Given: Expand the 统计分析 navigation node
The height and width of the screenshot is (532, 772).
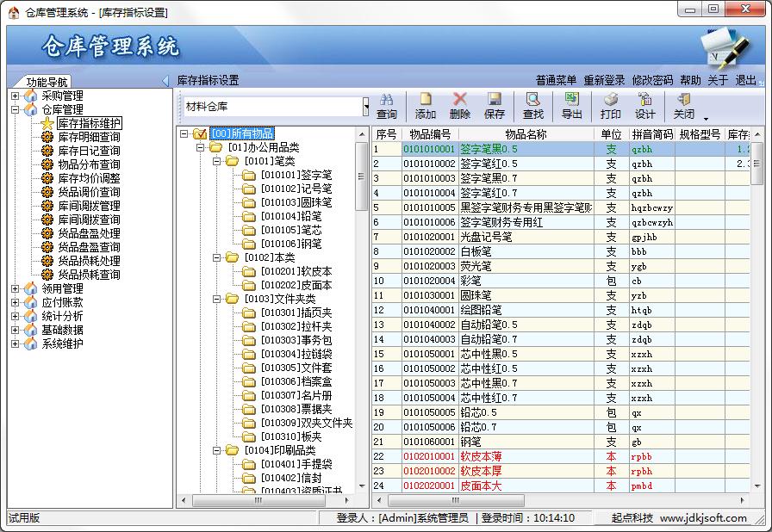Looking at the screenshot, I should (x=16, y=316).
